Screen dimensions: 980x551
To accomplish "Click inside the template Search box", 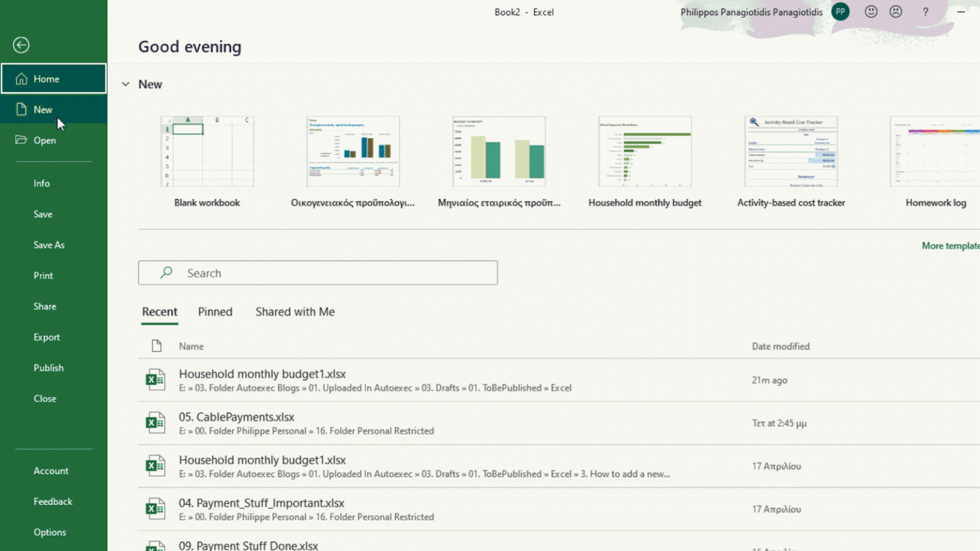I will [318, 272].
